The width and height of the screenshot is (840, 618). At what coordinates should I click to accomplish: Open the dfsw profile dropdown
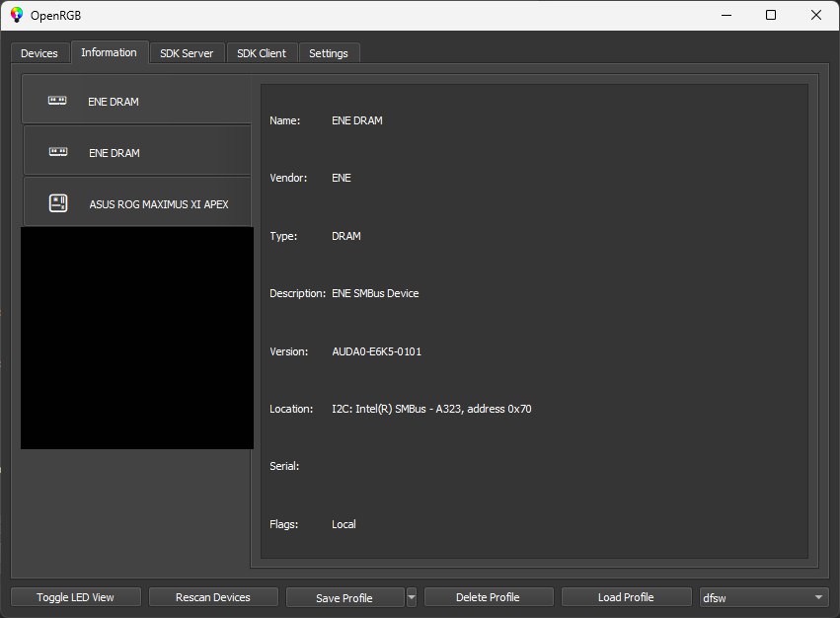coord(764,597)
